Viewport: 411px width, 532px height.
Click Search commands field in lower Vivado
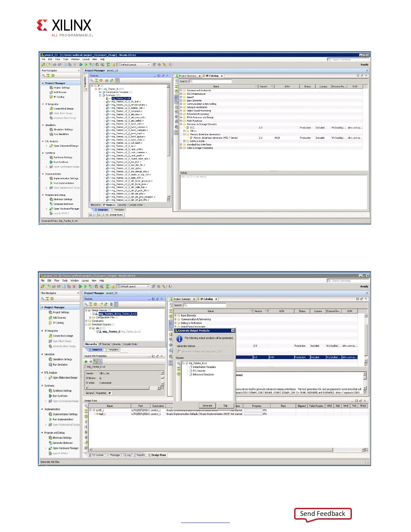[x=348, y=281]
